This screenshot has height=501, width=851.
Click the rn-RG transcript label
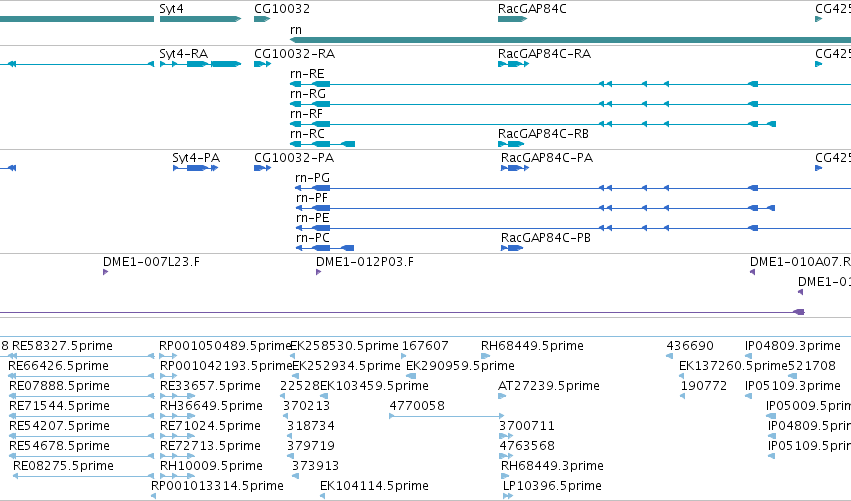click(308, 94)
